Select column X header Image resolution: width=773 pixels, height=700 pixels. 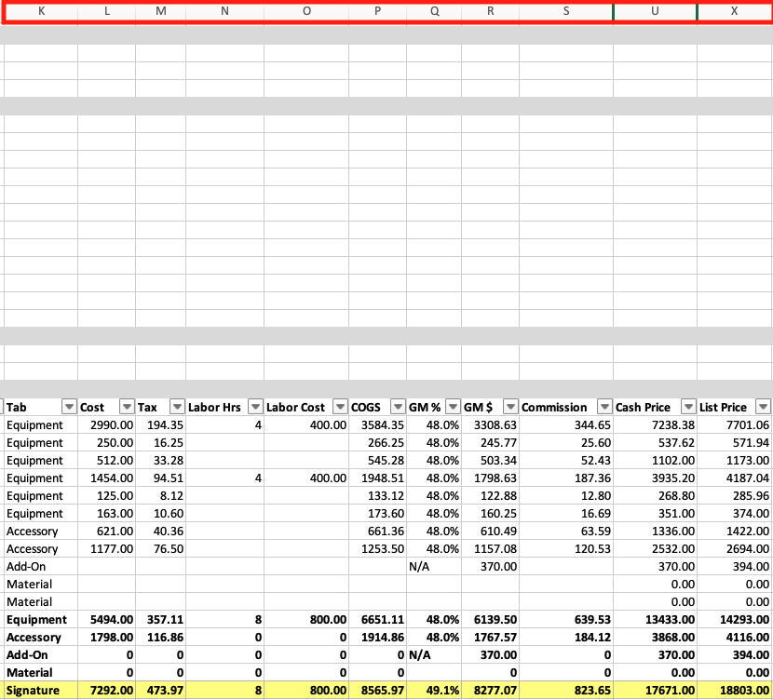[735, 11]
